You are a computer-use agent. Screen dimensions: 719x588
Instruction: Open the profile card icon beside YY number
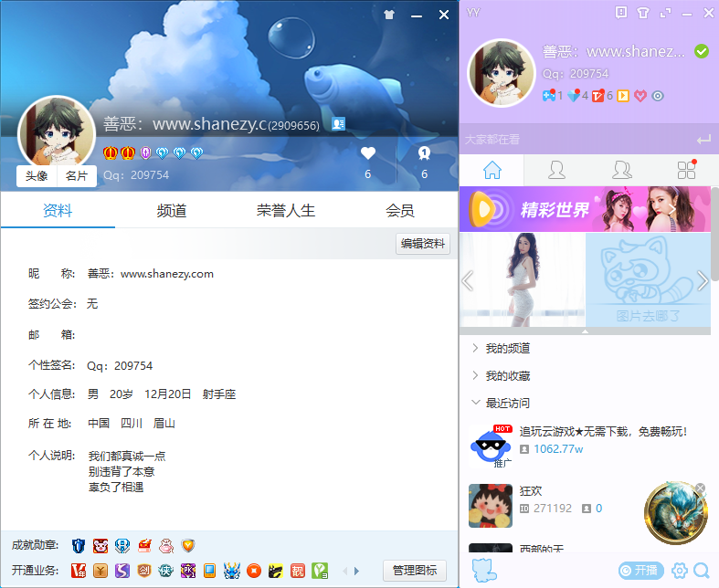coord(338,124)
